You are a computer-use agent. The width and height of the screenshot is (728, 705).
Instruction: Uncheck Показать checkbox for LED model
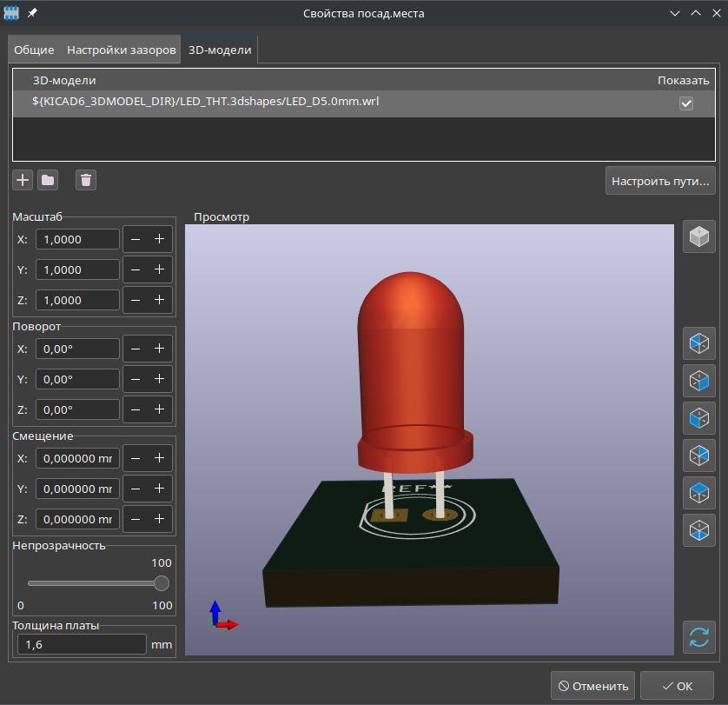(x=686, y=103)
